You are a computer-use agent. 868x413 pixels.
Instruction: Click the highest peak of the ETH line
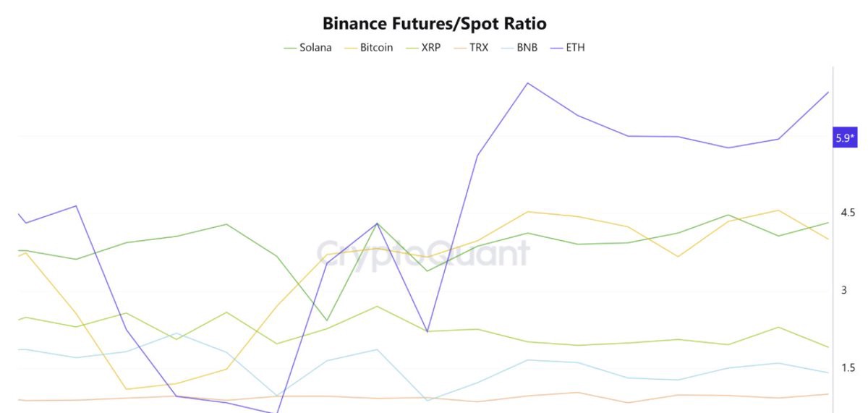pyautogui.click(x=528, y=83)
